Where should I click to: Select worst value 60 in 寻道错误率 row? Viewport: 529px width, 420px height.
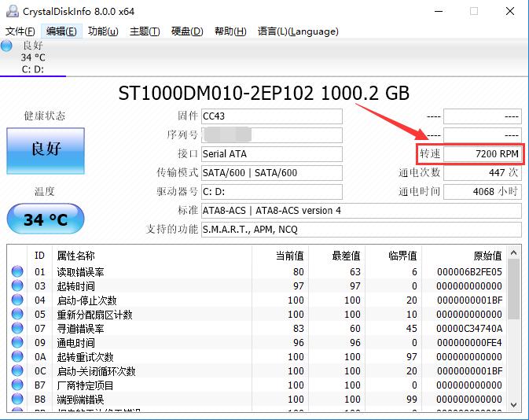pos(355,329)
